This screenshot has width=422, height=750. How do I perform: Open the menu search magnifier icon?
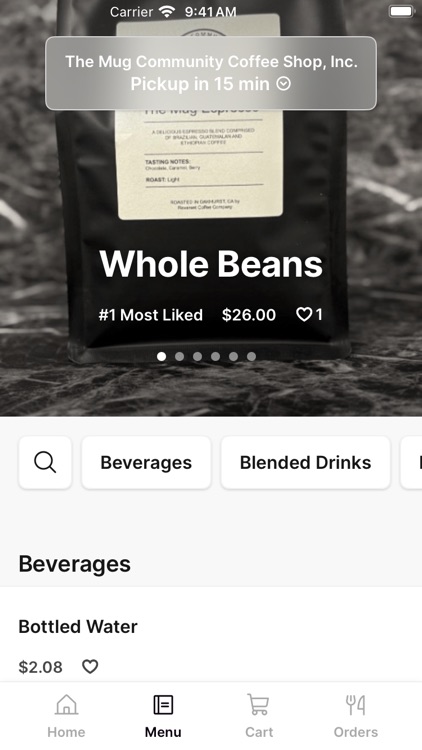click(x=45, y=463)
